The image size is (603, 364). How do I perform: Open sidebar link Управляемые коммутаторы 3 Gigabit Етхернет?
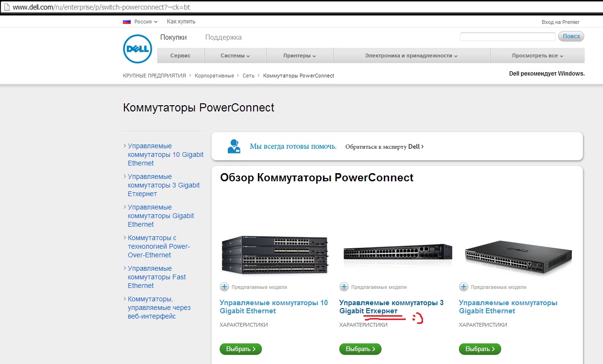[164, 185]
